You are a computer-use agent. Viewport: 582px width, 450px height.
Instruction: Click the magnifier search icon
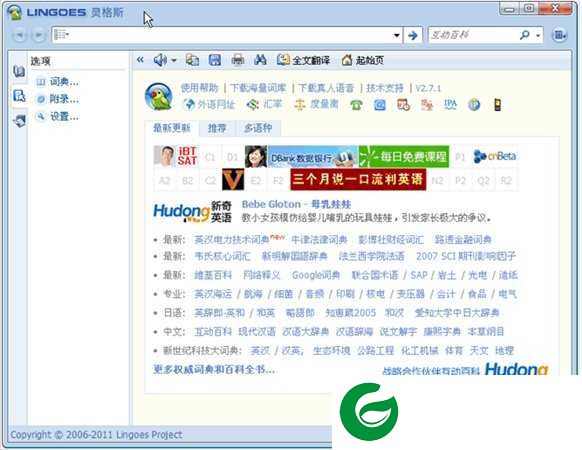(x=524, y=35)
